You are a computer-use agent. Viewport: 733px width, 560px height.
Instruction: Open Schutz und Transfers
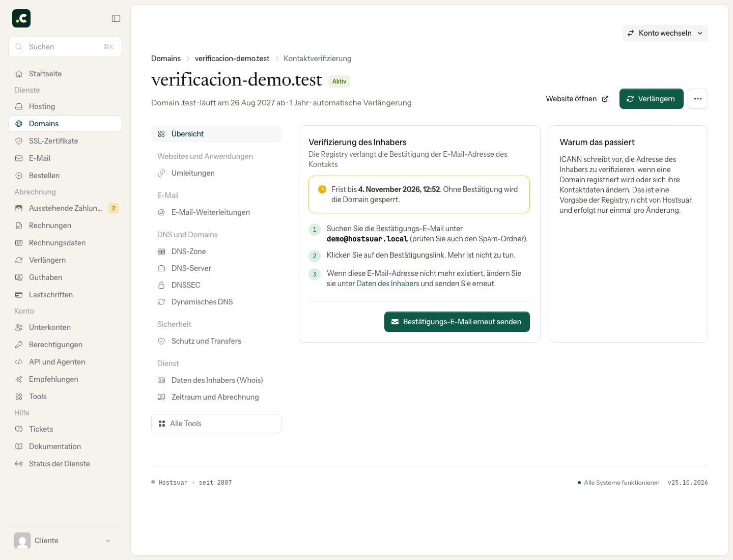[216, 341]
